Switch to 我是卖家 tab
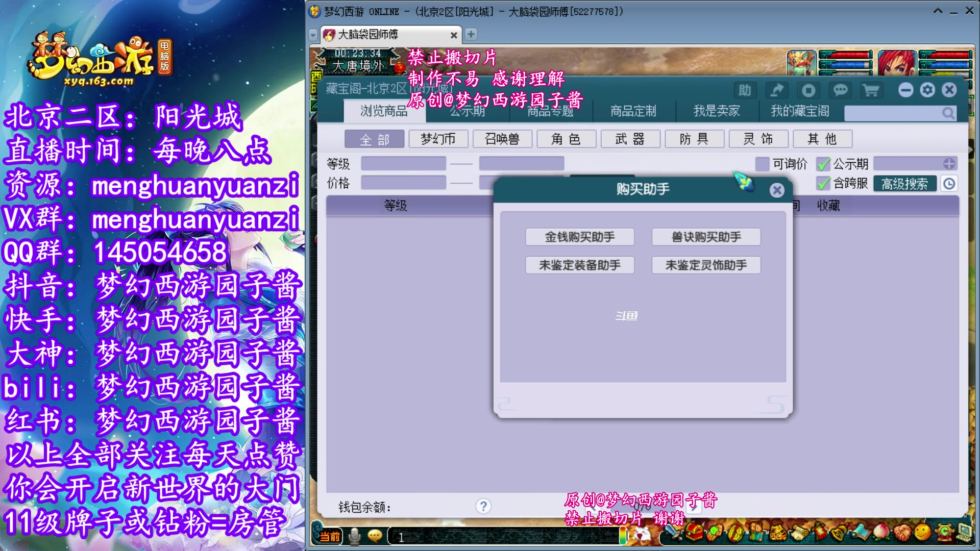This screenshot has width=980, height=551. 716,111
